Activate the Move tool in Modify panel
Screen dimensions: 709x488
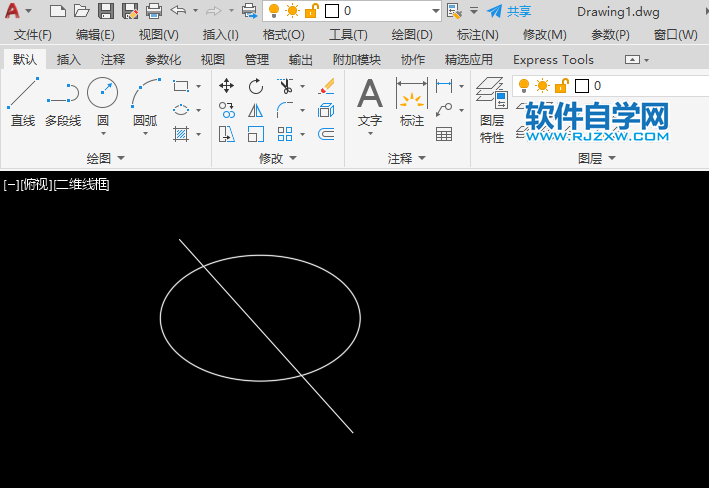227,86
